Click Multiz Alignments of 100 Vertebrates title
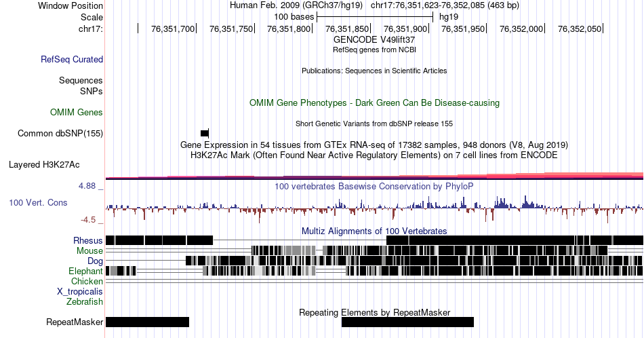 (x=374, y=231)
